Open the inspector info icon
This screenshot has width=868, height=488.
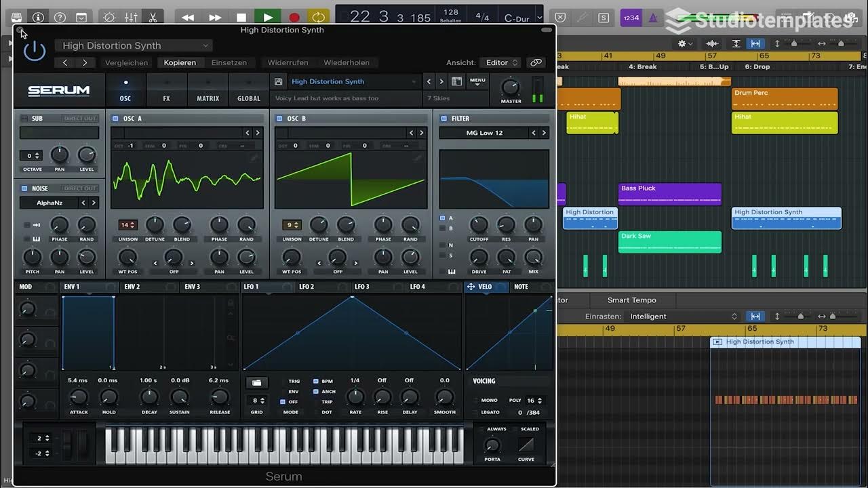(x=38, y=17)
